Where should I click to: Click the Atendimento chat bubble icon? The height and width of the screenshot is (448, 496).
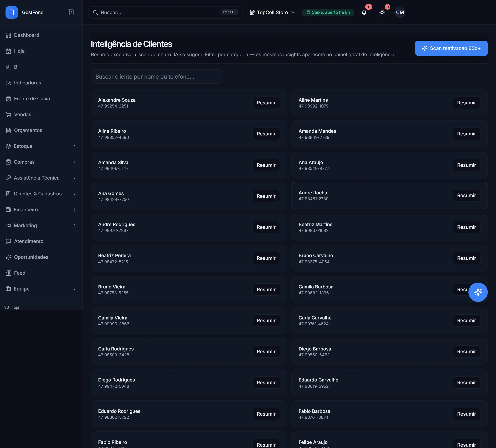pos(8,241)
